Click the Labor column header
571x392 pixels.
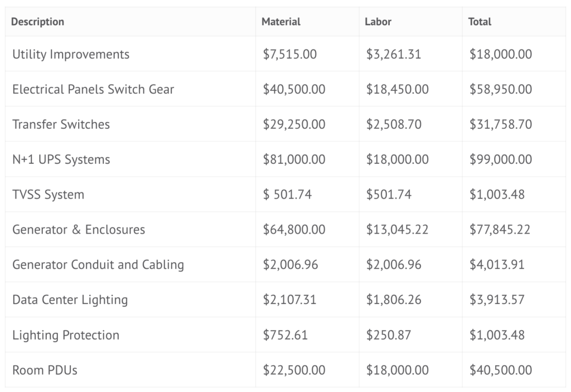click(378, 22)
